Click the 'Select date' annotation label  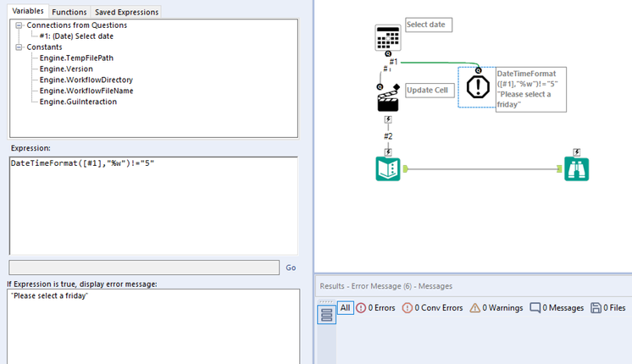(x=429, y=25)
